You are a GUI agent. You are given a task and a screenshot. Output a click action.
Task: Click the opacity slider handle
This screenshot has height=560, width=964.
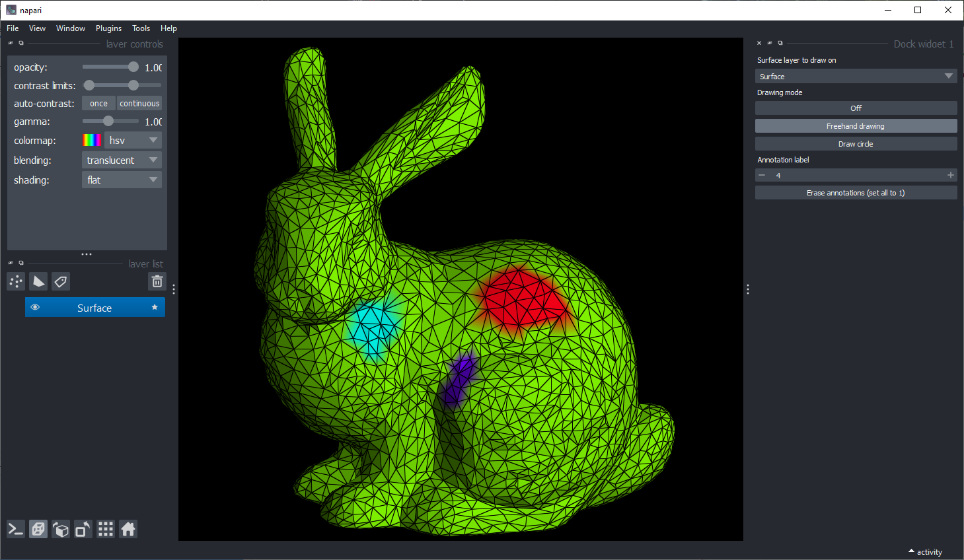coord(133,67)
